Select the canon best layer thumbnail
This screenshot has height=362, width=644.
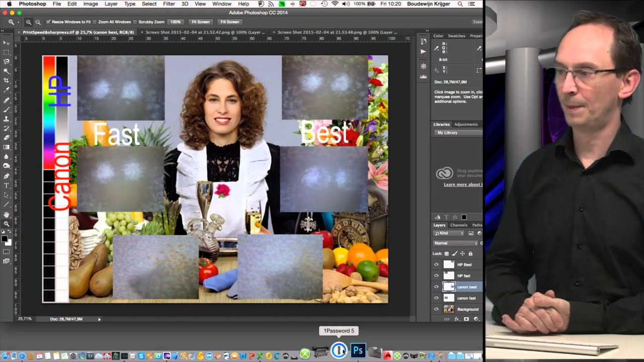pyautogui.click(x=448, y=287)
